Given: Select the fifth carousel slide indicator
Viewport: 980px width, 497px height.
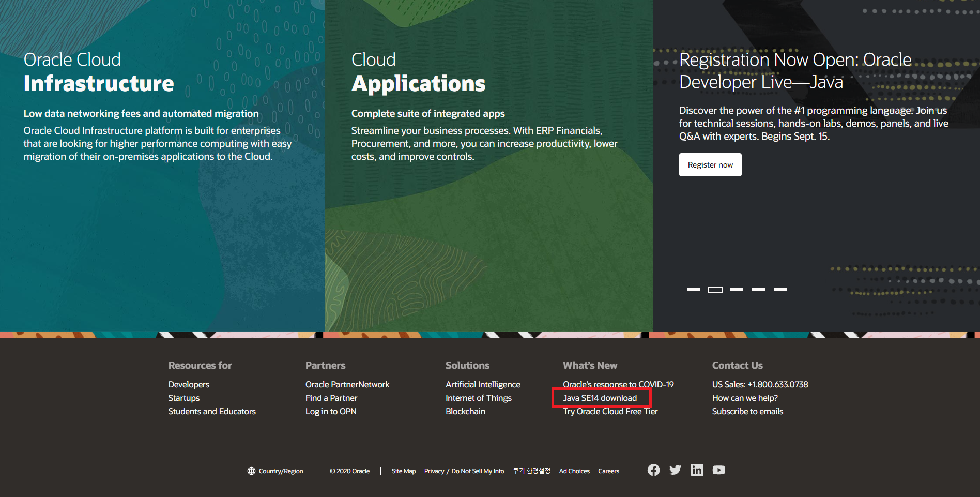Looking at the screenshot, I should pos(780,290).
